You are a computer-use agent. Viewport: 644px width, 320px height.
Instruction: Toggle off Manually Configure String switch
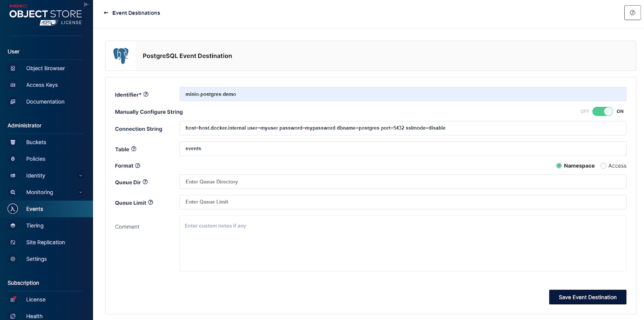602,111
